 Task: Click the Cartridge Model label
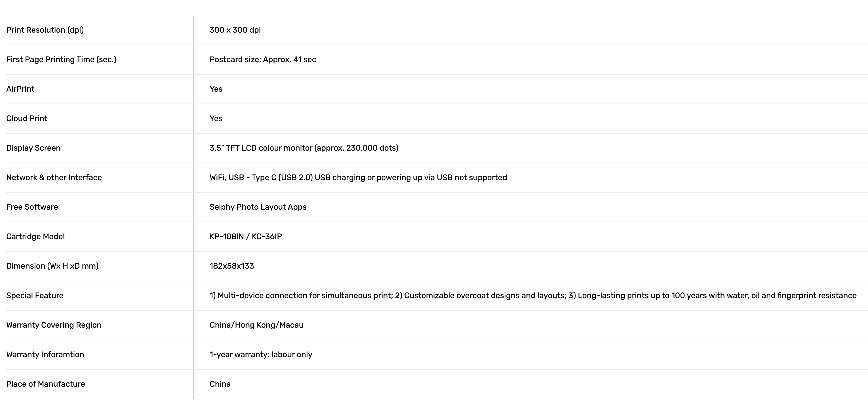(x=35, y=237)
